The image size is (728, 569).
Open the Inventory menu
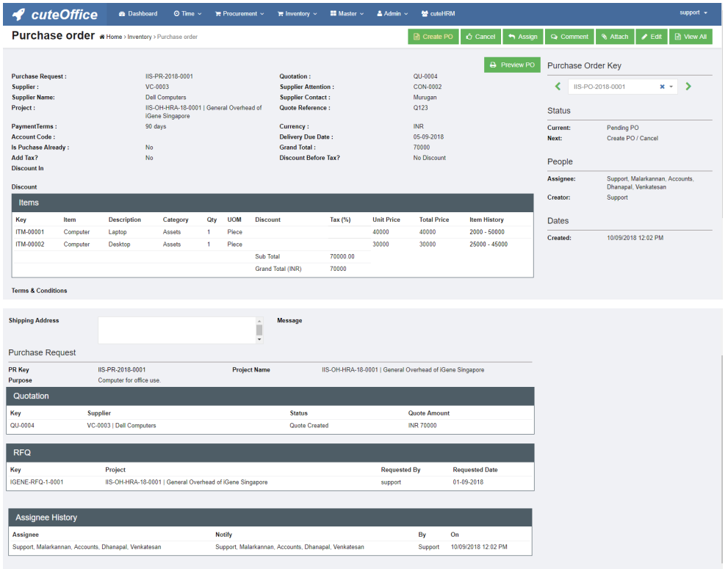click(x=297, y=13)
